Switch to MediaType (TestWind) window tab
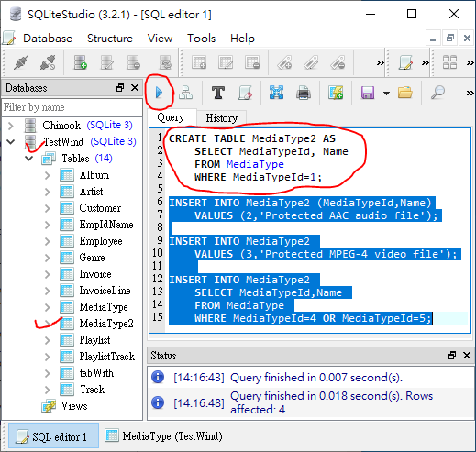 164,436
